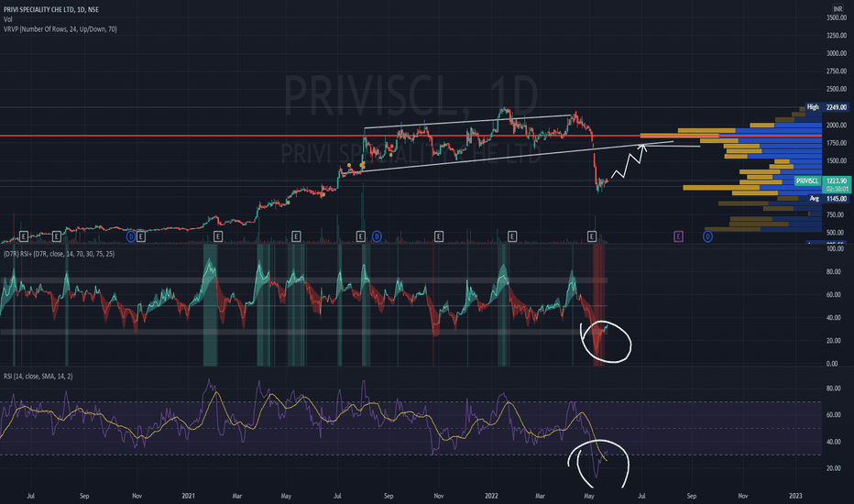Click the 2750.00 price axis value
This screenshot has width=854, height=504.
pos(836,71)
